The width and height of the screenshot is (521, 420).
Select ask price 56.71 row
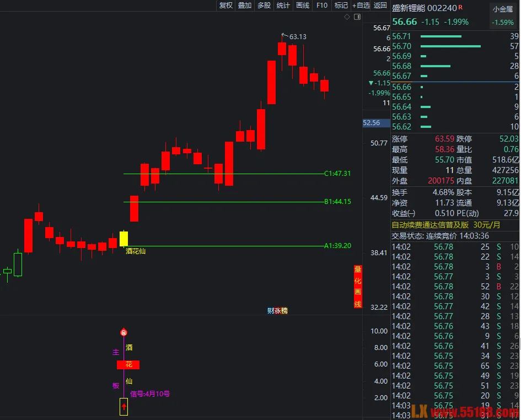455,36
